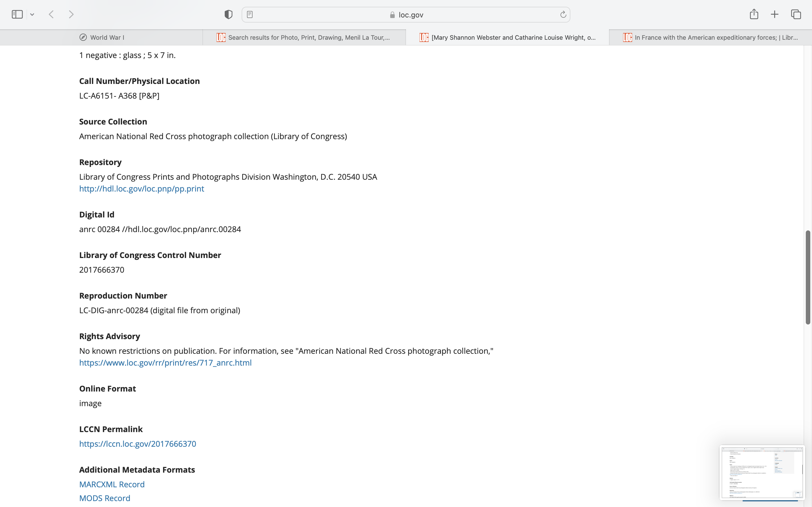Open the MARCXML Record link

pos(112,484)
